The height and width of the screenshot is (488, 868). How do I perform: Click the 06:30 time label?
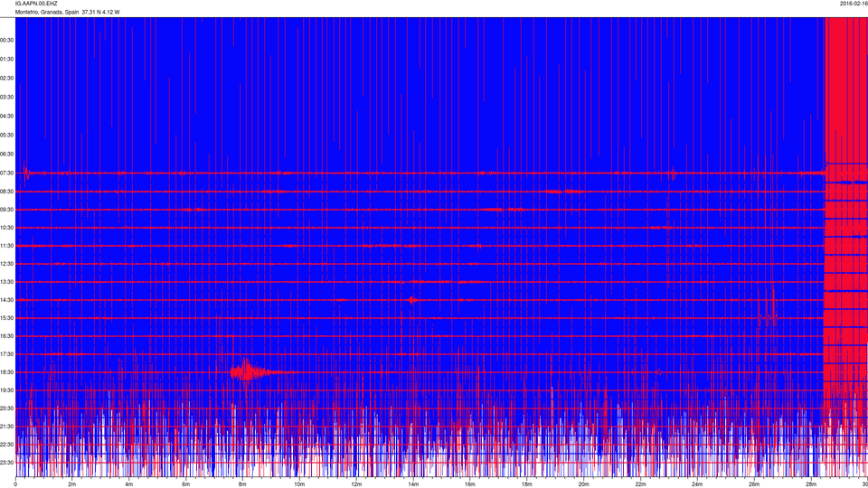click(x=6, y=154)
